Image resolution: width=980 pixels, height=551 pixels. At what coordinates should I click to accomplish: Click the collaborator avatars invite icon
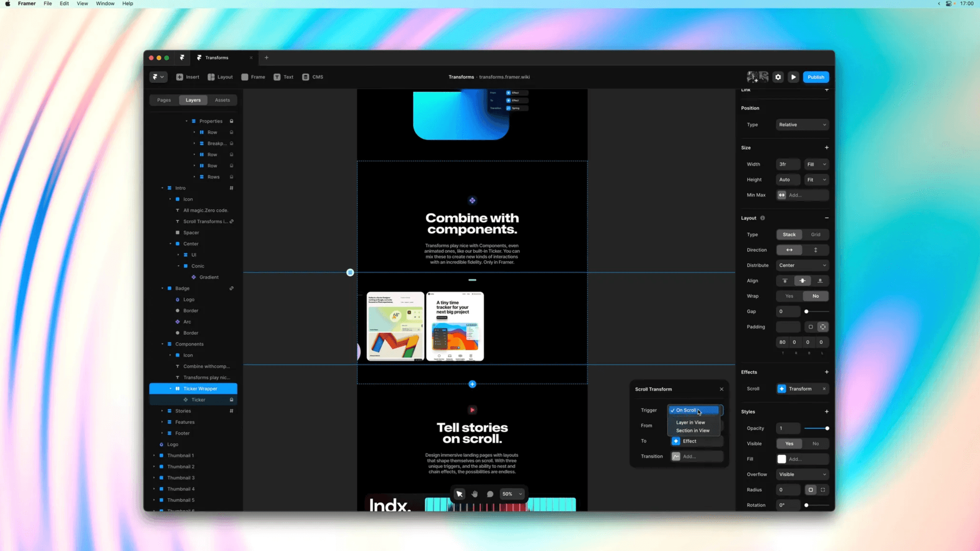click(757, 77)
